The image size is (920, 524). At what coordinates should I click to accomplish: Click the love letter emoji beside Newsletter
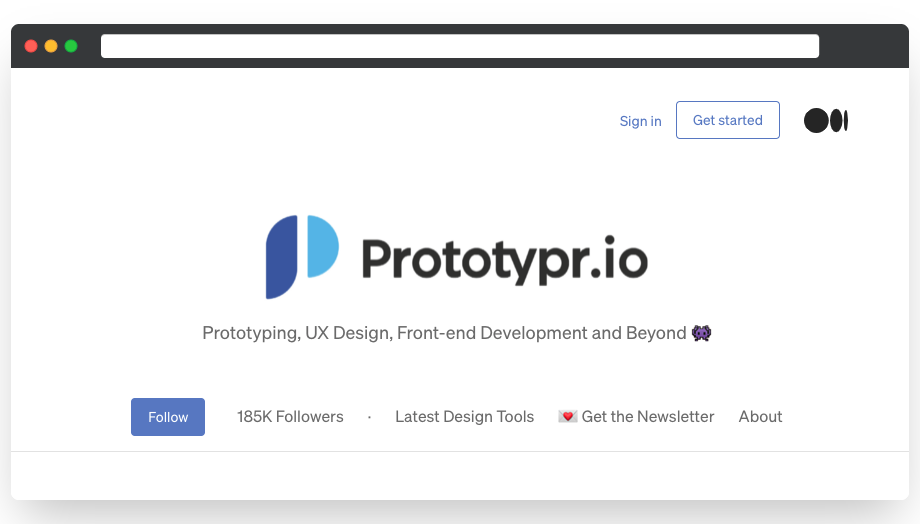tap(567, 416)
